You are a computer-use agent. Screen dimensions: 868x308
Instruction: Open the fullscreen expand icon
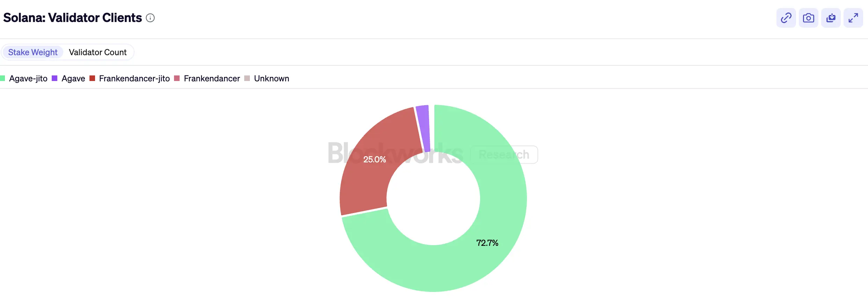[x=853, y=17]
